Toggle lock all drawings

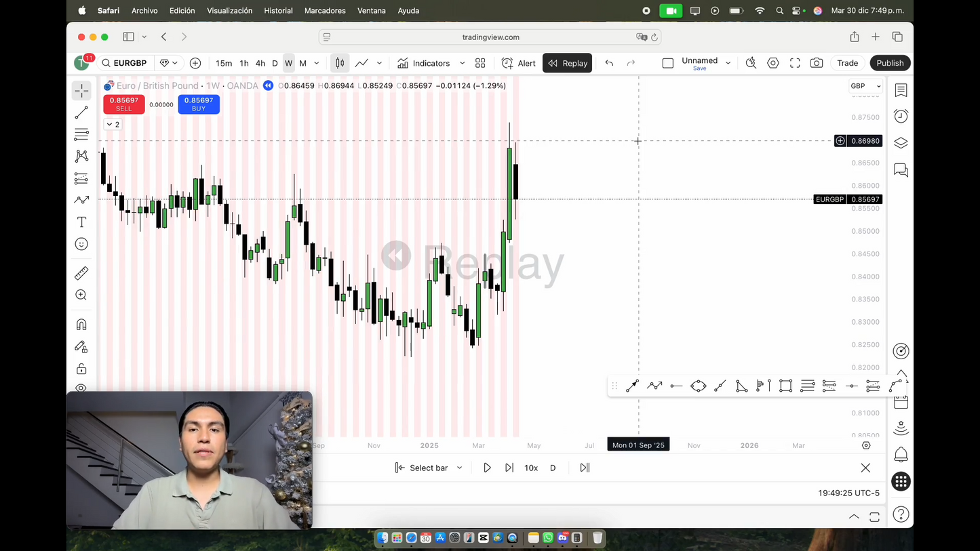81,369
